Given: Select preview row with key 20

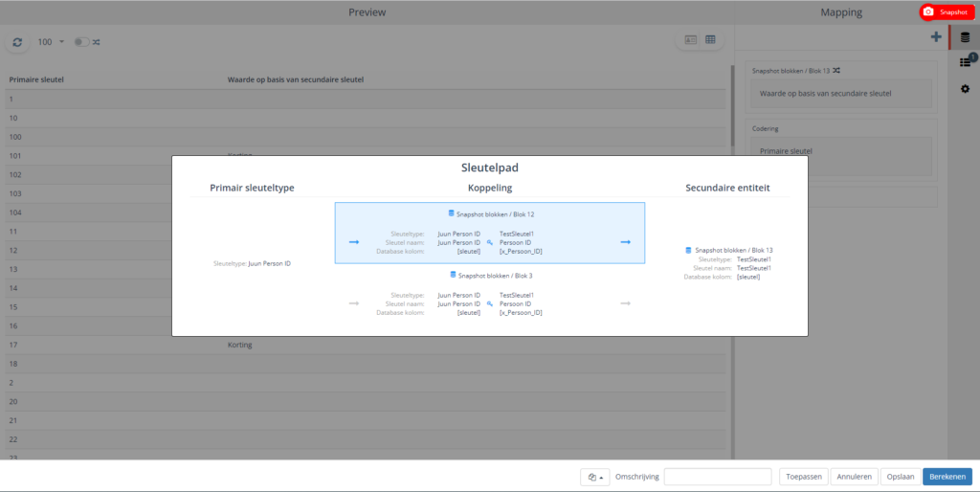Looking at the screenshot, I should (366, 401).
